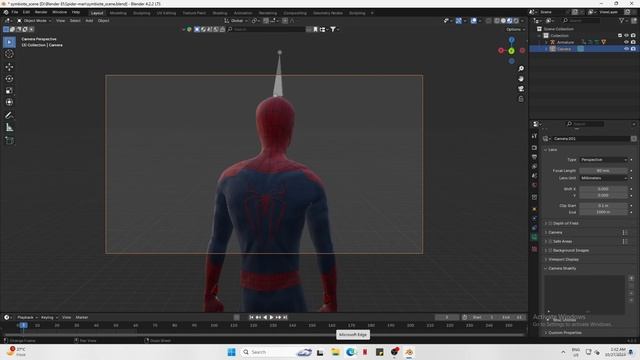Disable Camera in renders camera icon

pos(633,49)
